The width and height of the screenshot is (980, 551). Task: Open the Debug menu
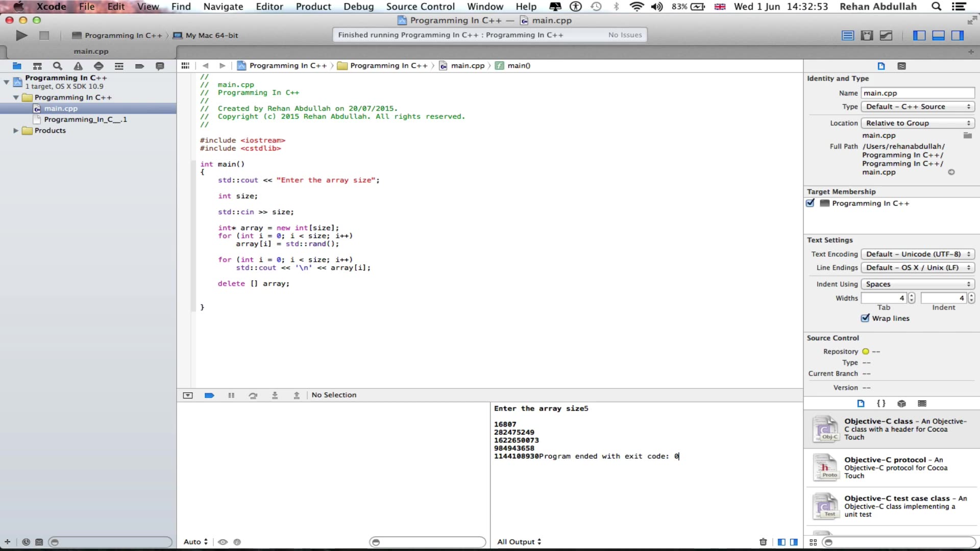pos(358,7)
